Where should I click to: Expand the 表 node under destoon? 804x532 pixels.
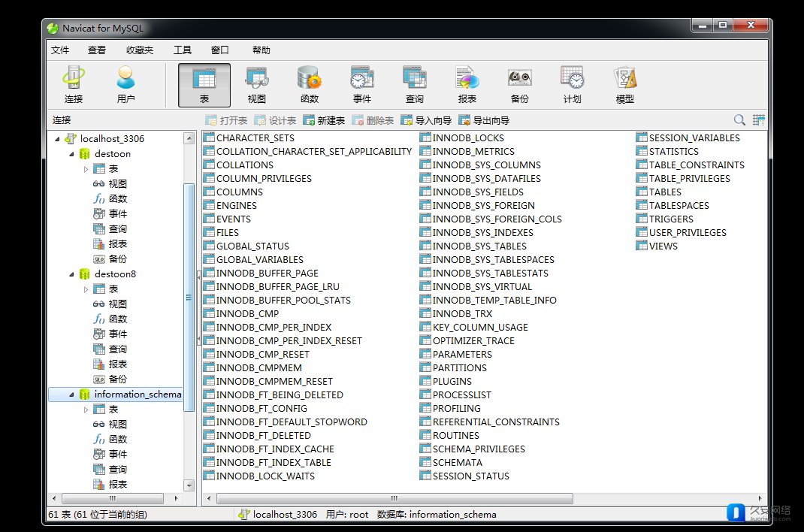pyautogui.click(x=86, y=169)
